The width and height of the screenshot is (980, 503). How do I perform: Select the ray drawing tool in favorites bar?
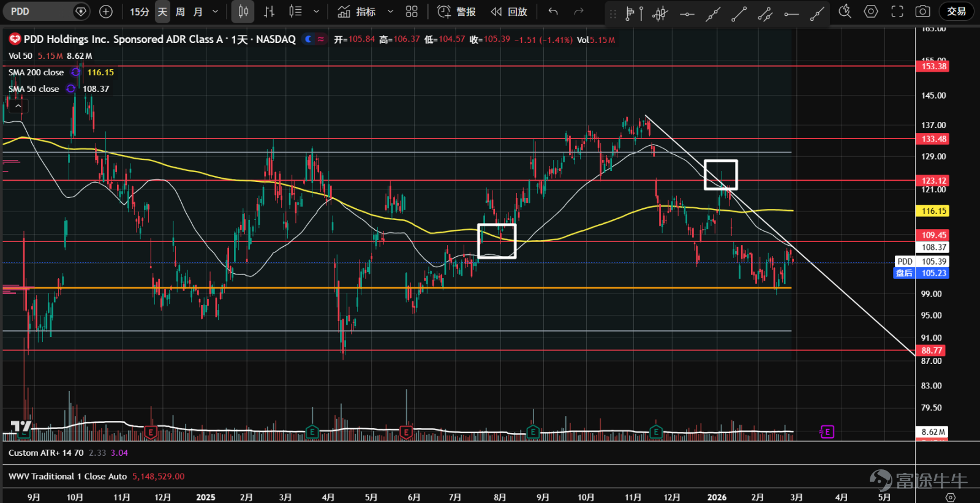(817, 13)
